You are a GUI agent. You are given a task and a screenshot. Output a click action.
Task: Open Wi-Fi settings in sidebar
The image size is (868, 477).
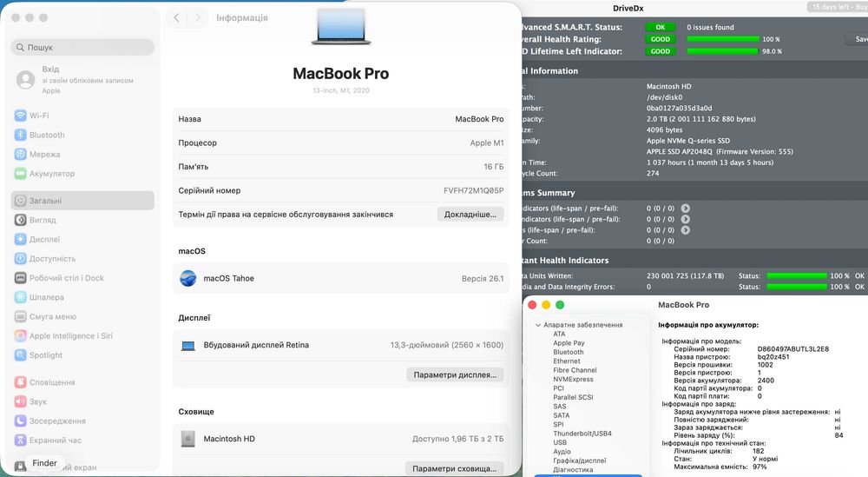pos(82,116)
